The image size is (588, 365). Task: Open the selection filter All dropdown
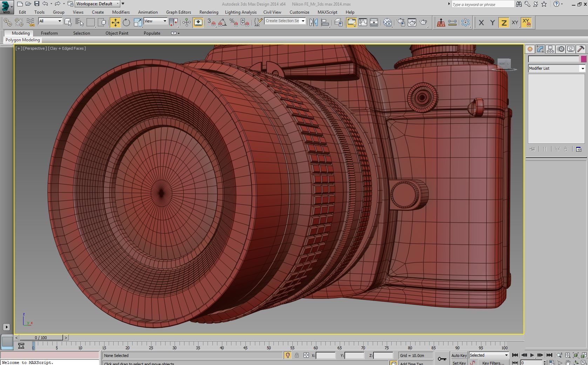pos(50,21)
